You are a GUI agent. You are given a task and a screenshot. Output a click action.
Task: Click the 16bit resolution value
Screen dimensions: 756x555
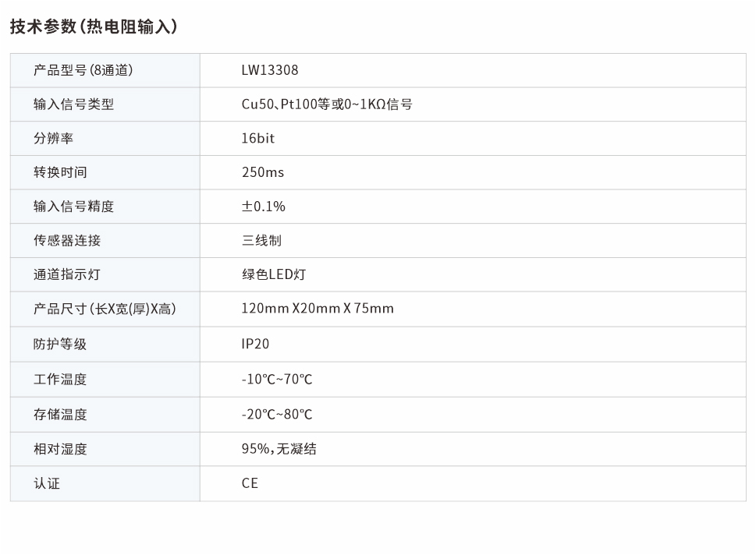click(x=258, y=139)
